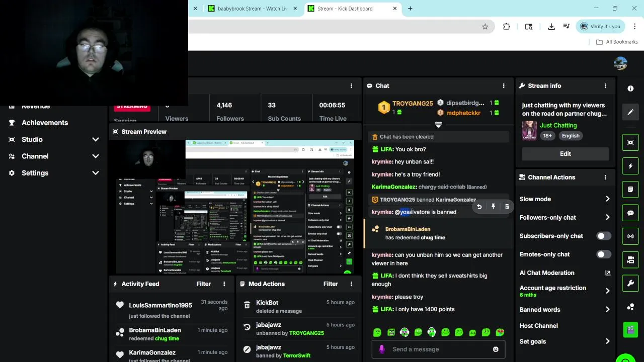Filter the Mod Actions list

click(x=331, y=284)
